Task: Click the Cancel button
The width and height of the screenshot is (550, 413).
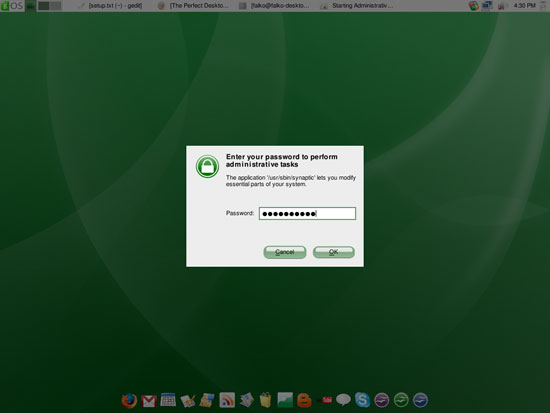Action: click(x=284, y=252)
